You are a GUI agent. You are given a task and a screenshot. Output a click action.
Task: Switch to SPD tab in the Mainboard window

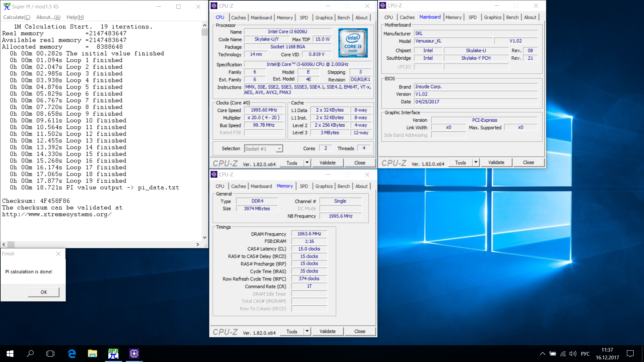pyautogui.click(x=473, y=17)
